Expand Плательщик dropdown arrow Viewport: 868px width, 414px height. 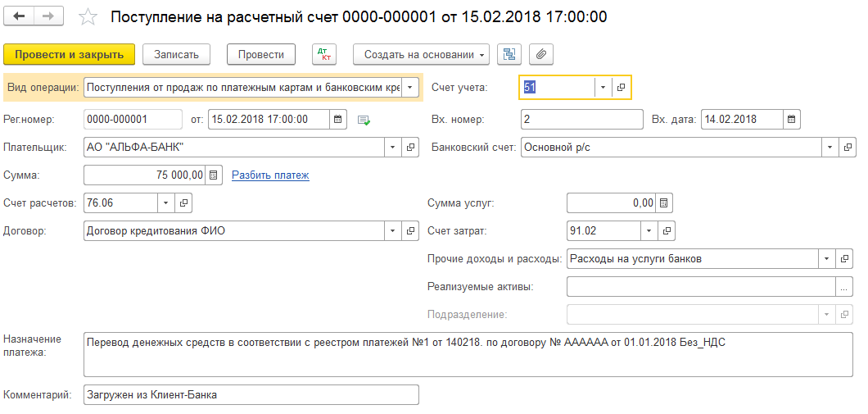pos(393,147)
